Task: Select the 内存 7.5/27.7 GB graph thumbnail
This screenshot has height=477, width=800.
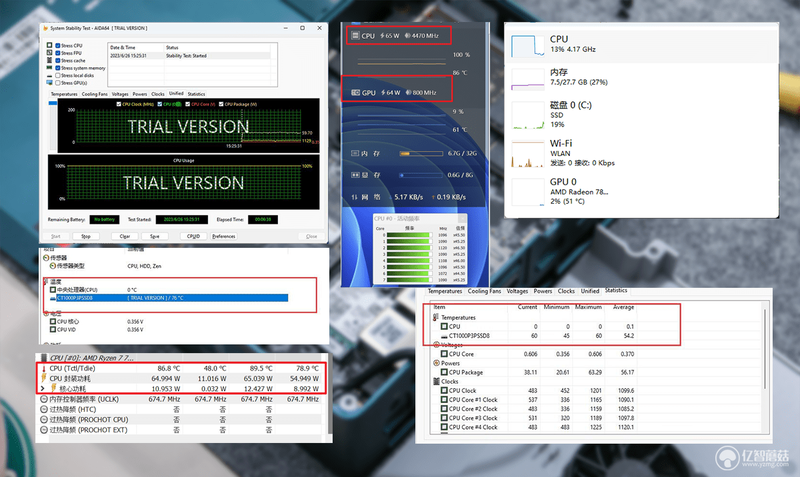Action: tap(528, 79)
